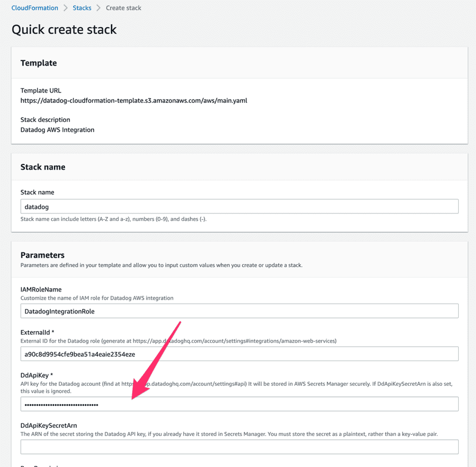The image size is (476, 467).
Task: Click the Stack name input field
Action: (239, 206)
